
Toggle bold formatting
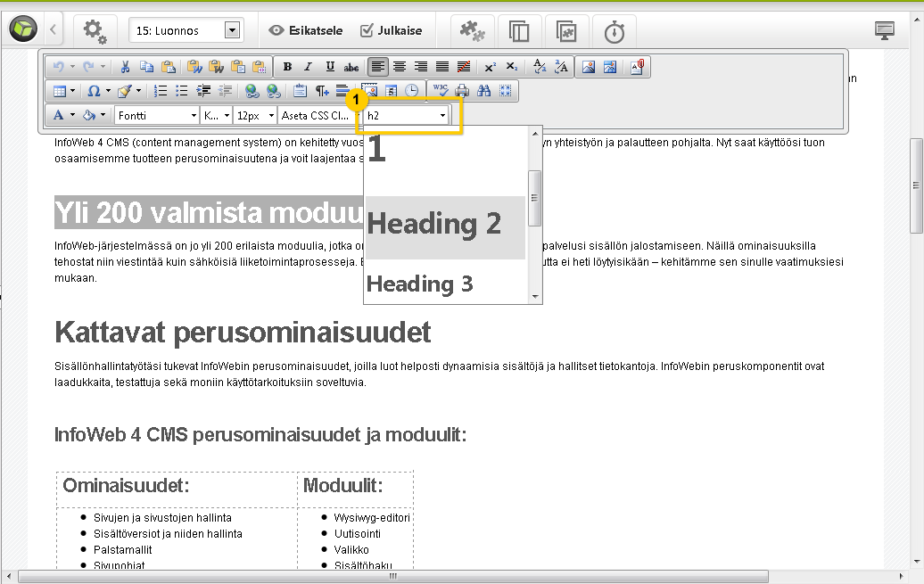pyautogui.click(x=287, y=67)
